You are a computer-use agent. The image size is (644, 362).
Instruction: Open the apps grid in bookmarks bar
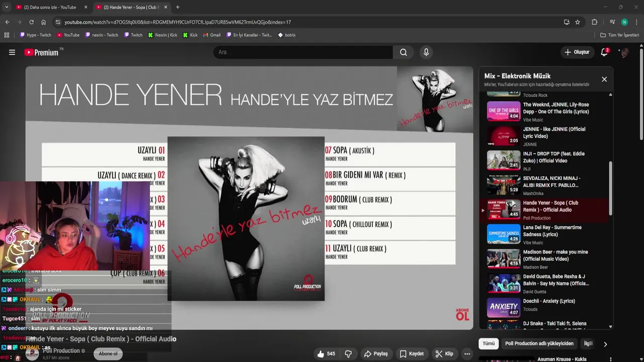7,35
